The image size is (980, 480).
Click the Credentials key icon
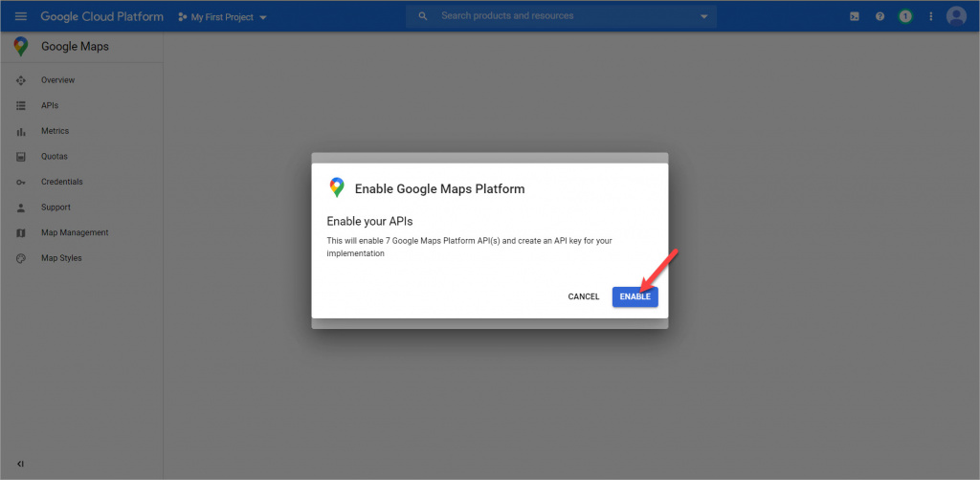[x=21, y=182]
